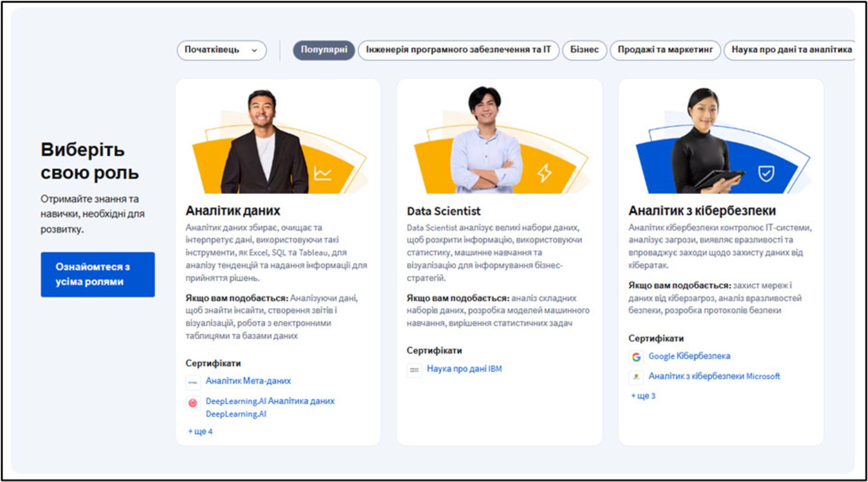Click the Google logo icon beside Кібербезпека
868x482 pixels.
point(636,357)
